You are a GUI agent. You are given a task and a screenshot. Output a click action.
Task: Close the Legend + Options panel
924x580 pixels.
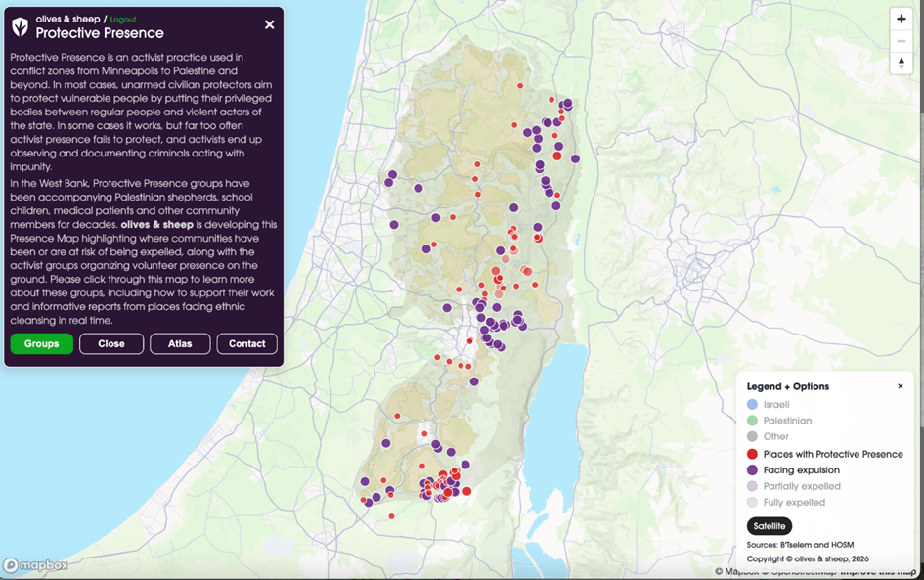tap(901, 386)
